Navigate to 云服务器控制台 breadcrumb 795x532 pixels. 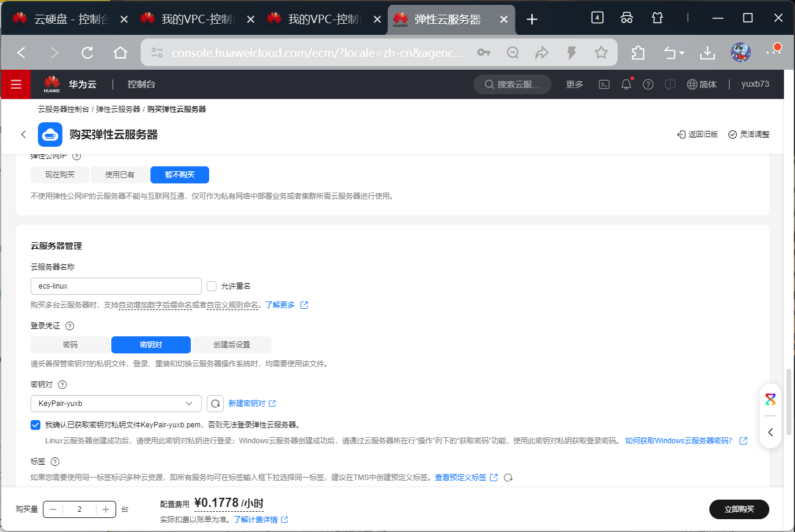coord(64,109)
